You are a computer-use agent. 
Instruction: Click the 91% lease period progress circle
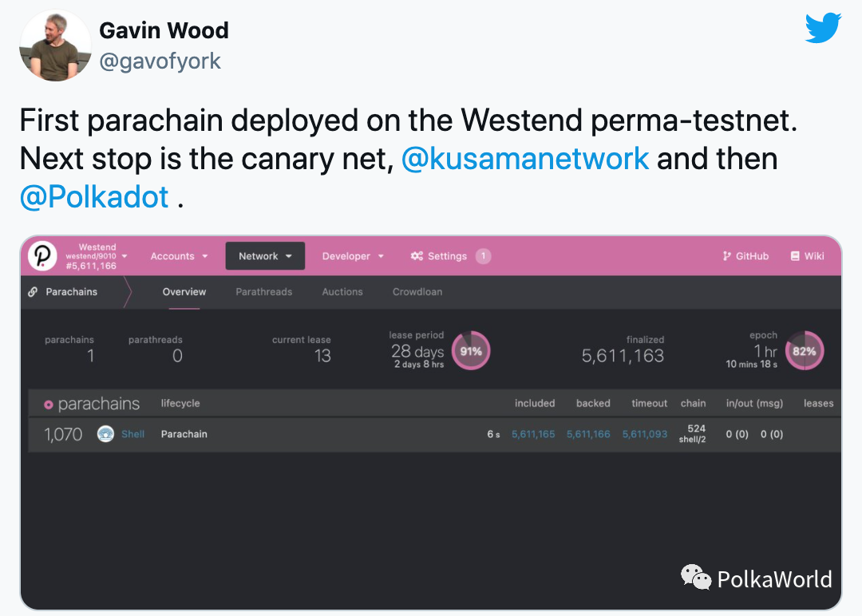(x=471, y=351)
